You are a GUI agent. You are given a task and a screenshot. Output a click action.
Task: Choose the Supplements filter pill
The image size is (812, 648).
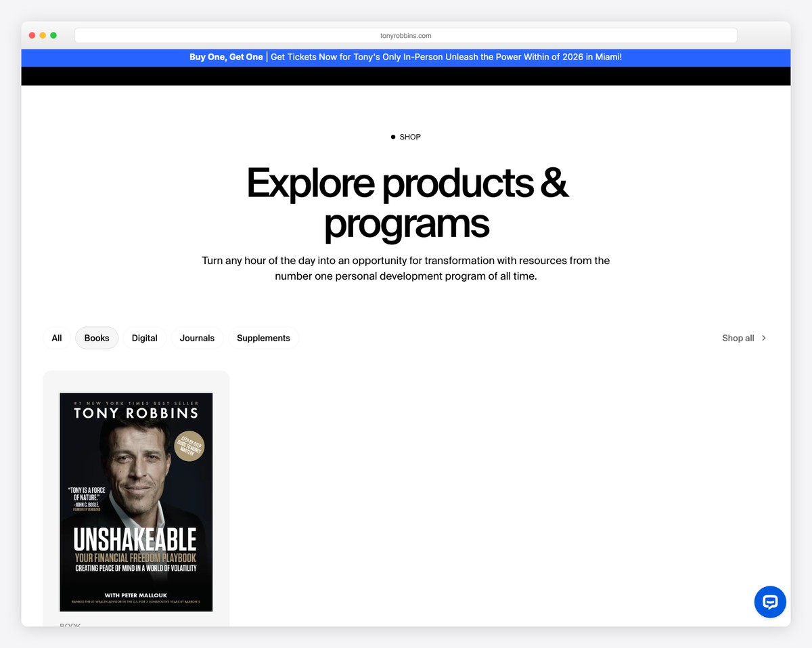pos(263,338)
